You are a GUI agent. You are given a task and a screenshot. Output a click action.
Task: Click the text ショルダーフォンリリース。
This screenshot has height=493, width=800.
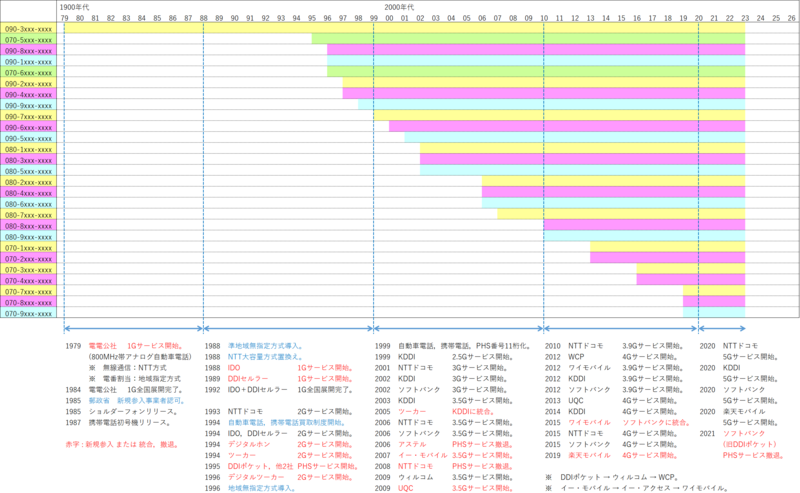133,412
